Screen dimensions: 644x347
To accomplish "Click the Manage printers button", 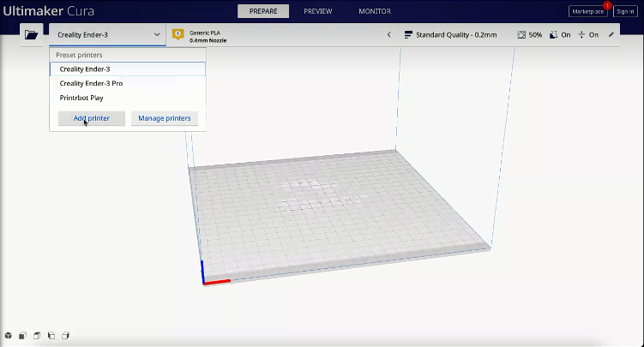I will [x=165, y=118].
